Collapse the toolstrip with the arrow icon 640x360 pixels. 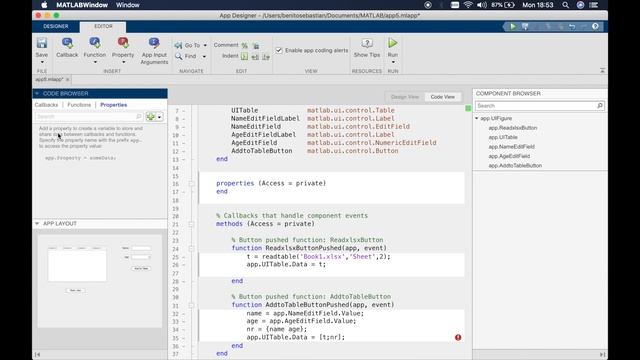click(602, 71)
